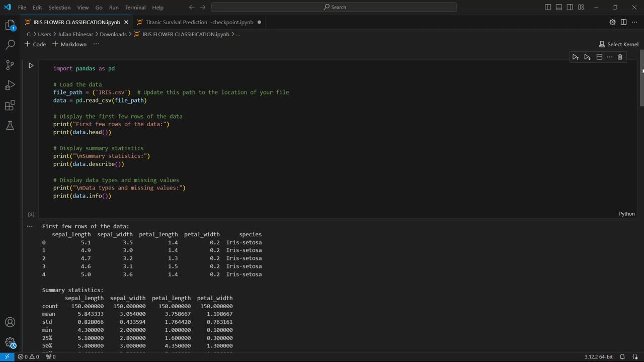Open the Manage gear icon
This screenshot has width=644, height=362.
(x=10, y=343)
